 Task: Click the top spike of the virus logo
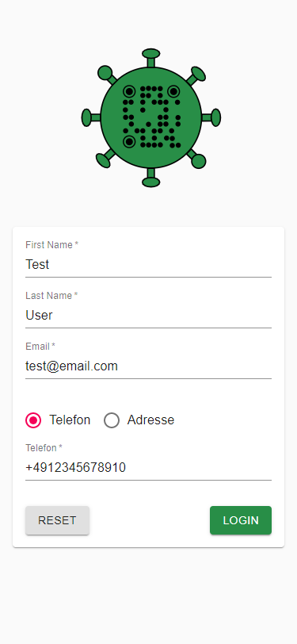(151, 57)
